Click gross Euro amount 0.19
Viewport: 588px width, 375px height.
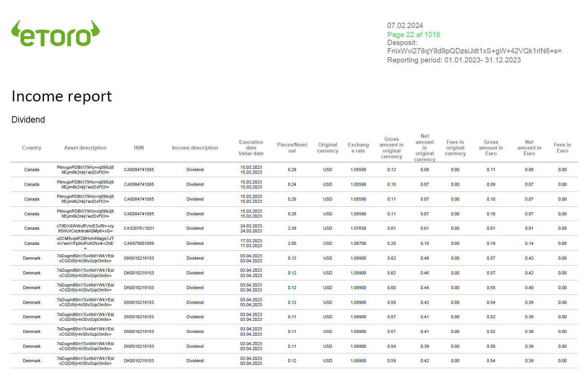[x=491, y=243]
